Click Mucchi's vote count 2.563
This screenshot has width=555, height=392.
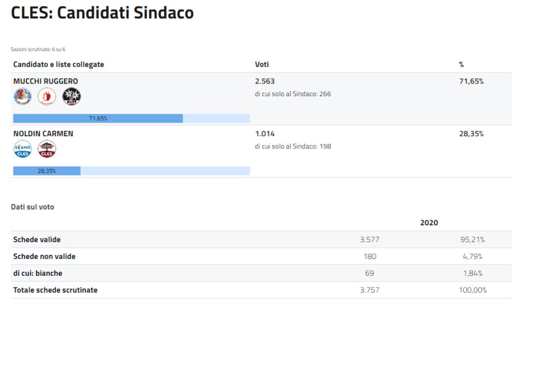(x=265, y=82)
